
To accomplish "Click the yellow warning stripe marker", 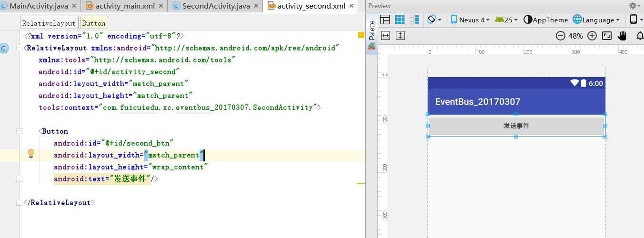I will click(x=361, y=183).
